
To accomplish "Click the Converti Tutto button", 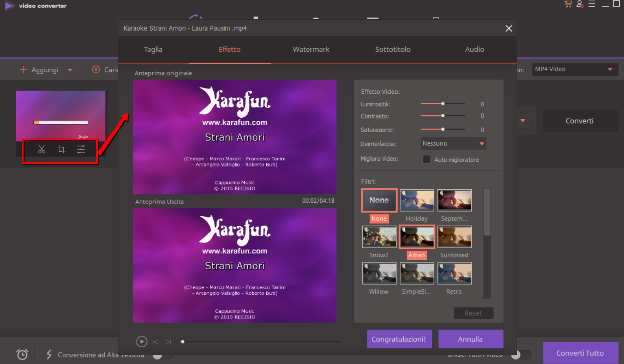I will (580, 353).
